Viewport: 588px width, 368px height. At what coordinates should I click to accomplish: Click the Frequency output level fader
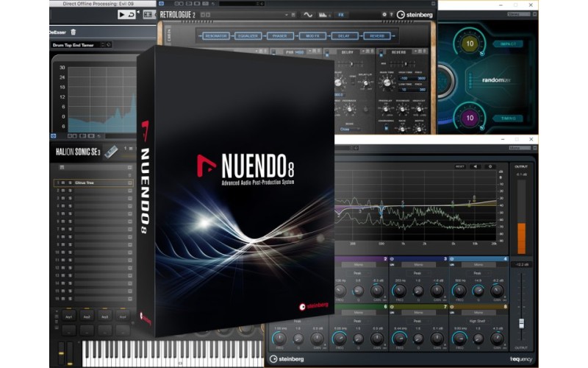coord(523,324)
